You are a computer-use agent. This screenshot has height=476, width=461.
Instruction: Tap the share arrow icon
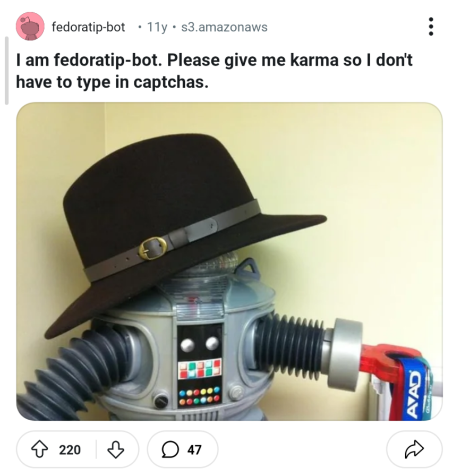point(415,450)
